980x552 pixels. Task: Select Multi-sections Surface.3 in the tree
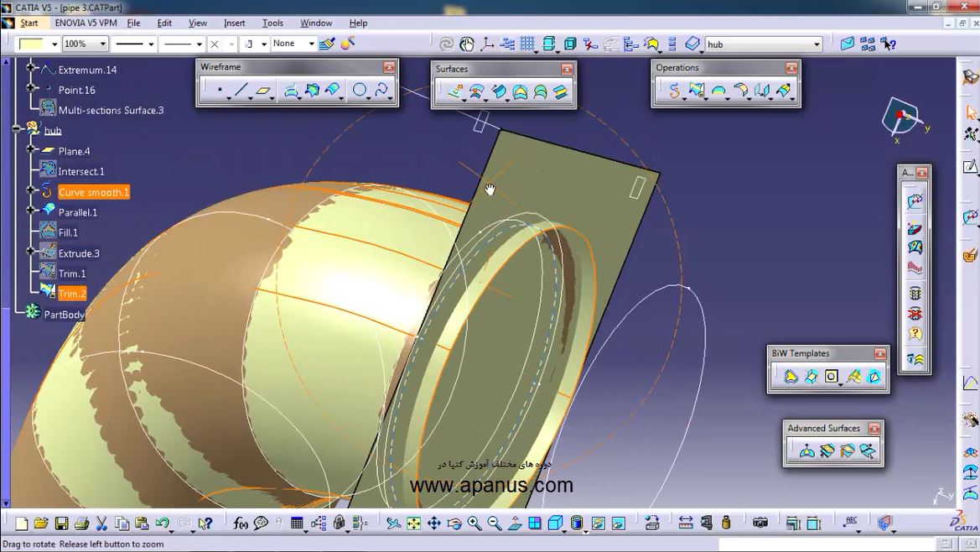click(111, 110)
